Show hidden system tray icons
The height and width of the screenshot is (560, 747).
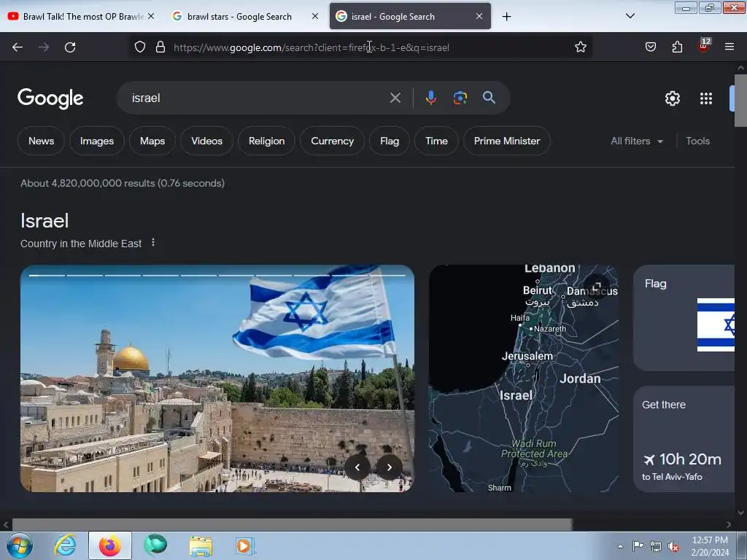[620, 546]
